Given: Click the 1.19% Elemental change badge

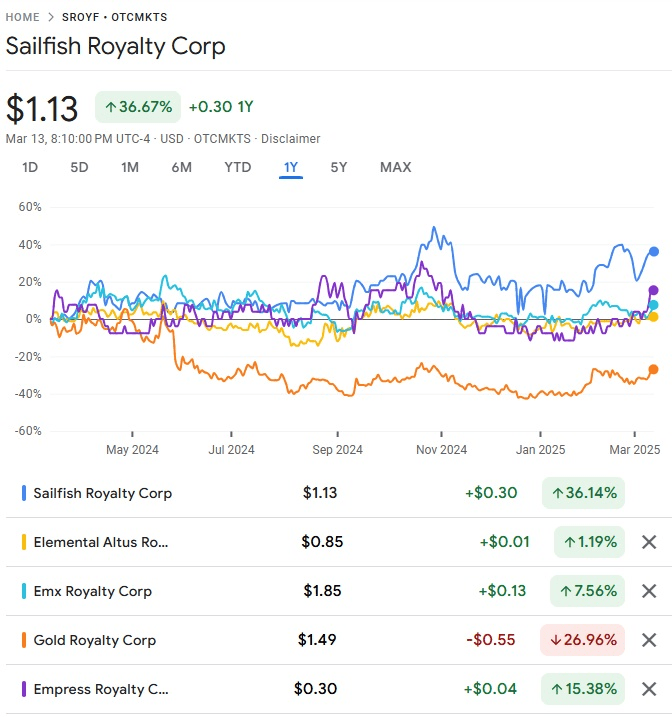Looking at the screenshot, I should [x=589, y=542].
